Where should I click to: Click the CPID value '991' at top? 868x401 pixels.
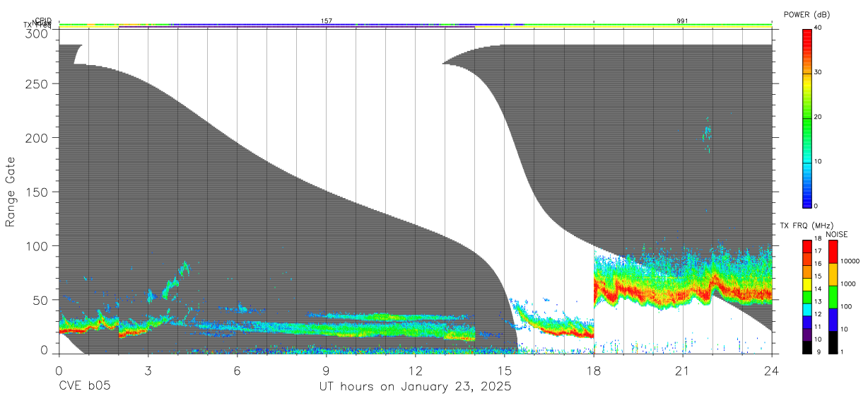tap(682, 21)
